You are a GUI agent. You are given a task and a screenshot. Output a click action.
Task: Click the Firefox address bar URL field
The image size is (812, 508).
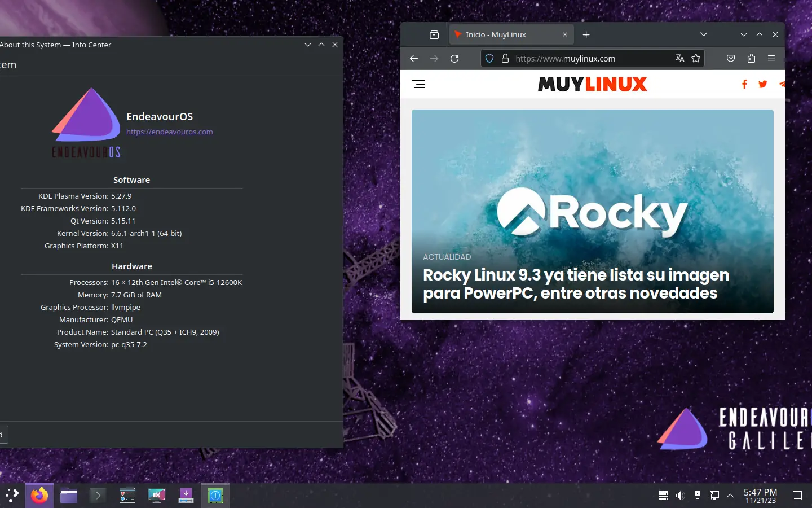pos(592,58)
